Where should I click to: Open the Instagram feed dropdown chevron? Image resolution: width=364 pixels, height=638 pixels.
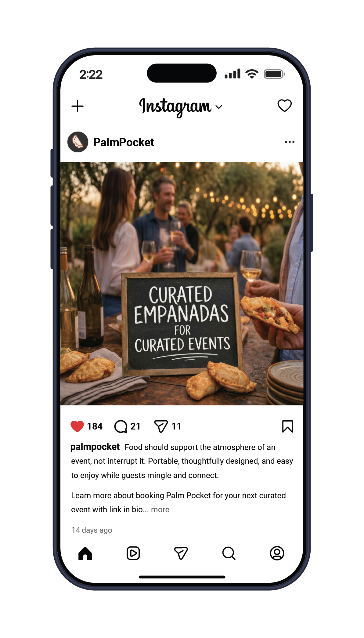(219, 107)
